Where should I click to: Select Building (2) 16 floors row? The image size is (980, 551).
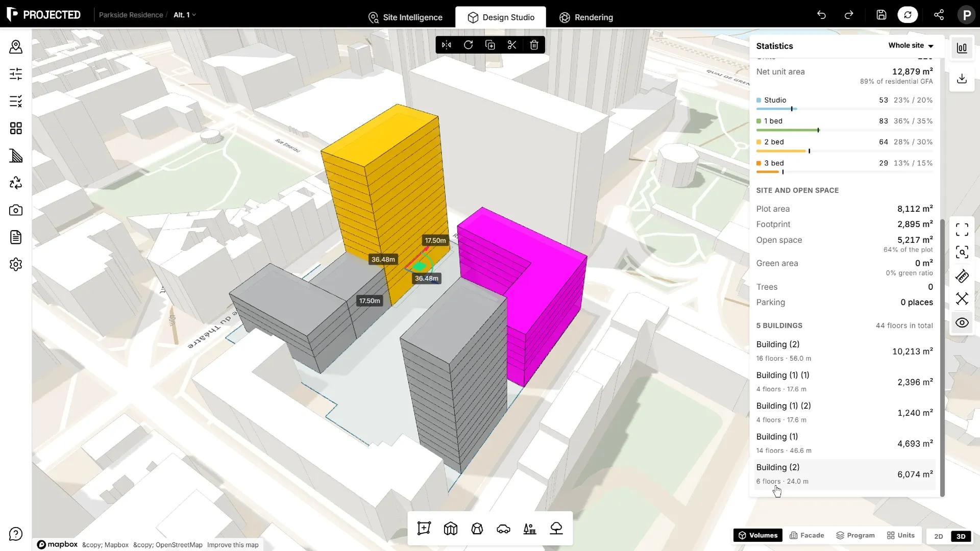pyautogui.click(x=845, y=351)
